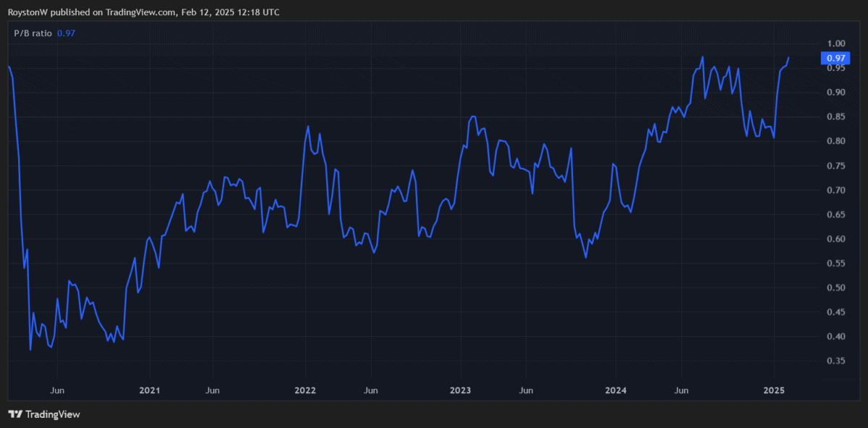The image size is (868, 428).
Task: Click the Jun label before 2021
Action: tap(58, 390)
